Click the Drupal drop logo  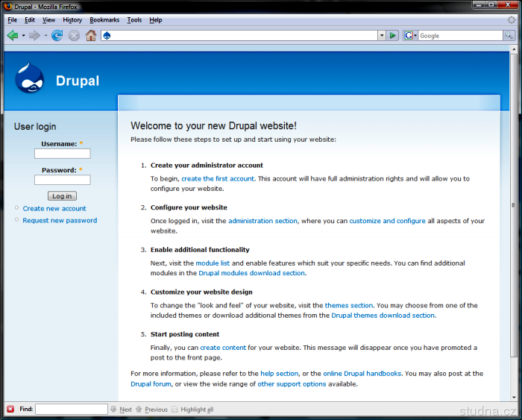29,78
